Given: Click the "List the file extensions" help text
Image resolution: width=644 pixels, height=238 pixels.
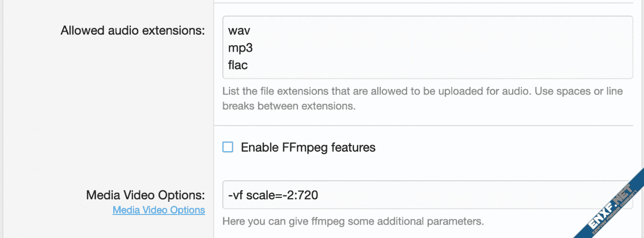Looking at the screenshot, I should tap(272, 91).
